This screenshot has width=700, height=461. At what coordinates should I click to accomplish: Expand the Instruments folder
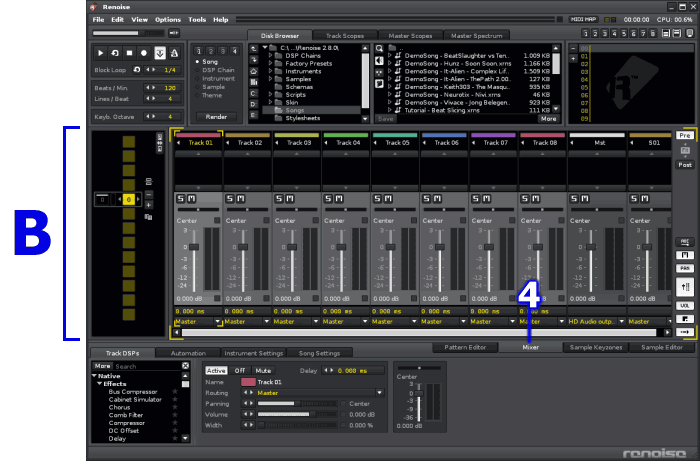click(x=271, y=71)
